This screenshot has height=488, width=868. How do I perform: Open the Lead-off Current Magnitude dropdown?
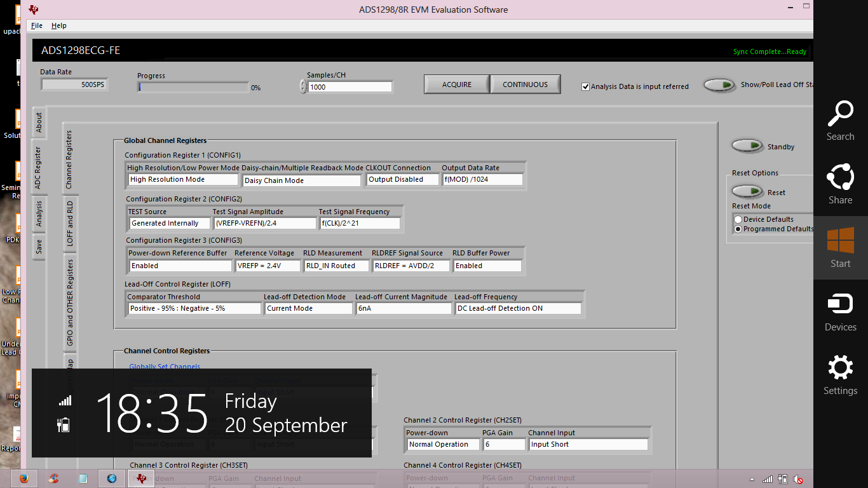[403, 308]
